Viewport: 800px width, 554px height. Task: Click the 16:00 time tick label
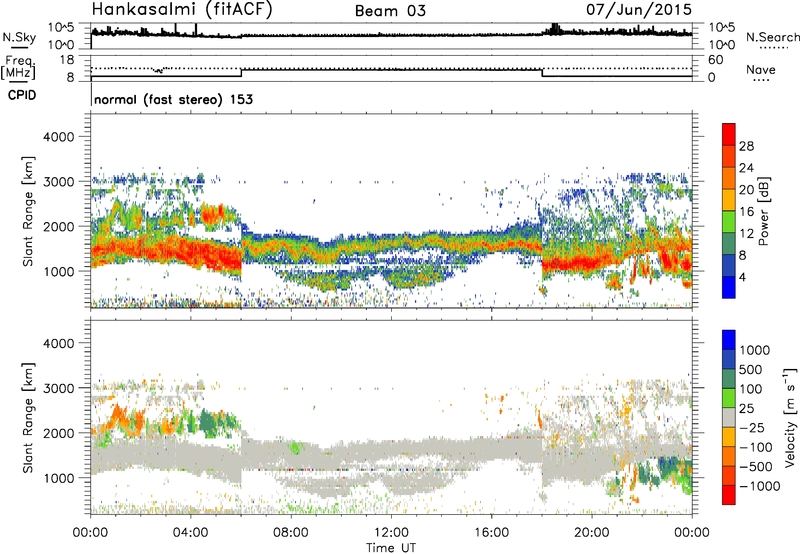(491, 533)
